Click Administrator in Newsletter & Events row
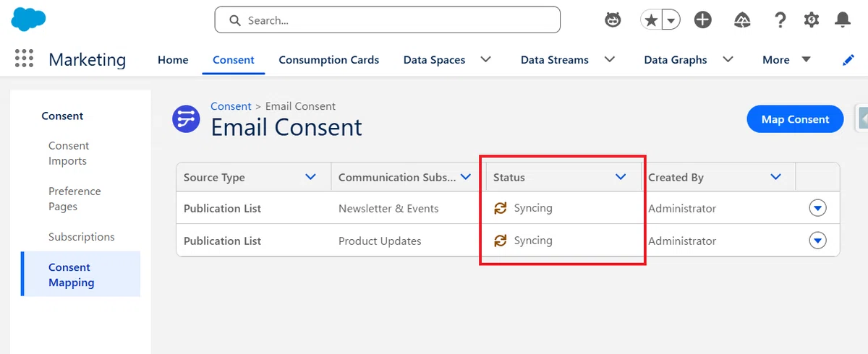Screen dimensions: 868x354 tap(682, 209)
